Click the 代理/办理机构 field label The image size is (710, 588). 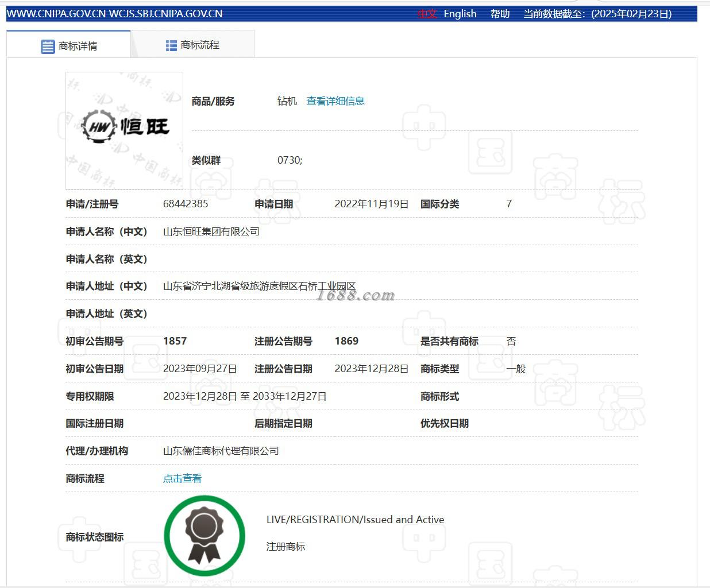97,451
